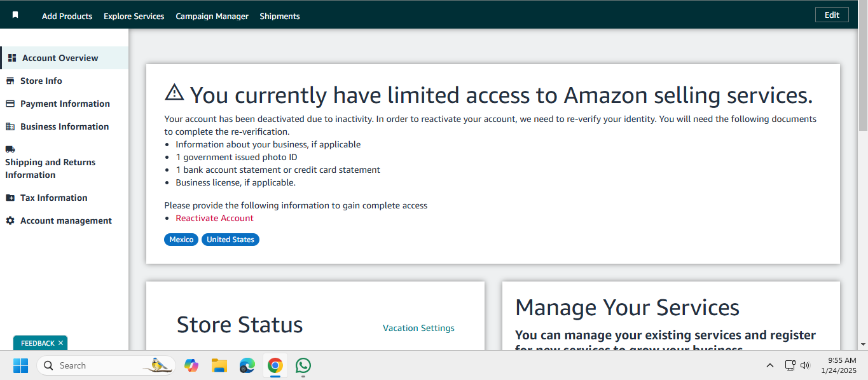Select the United States marketplace tag

tap(230, 240)
